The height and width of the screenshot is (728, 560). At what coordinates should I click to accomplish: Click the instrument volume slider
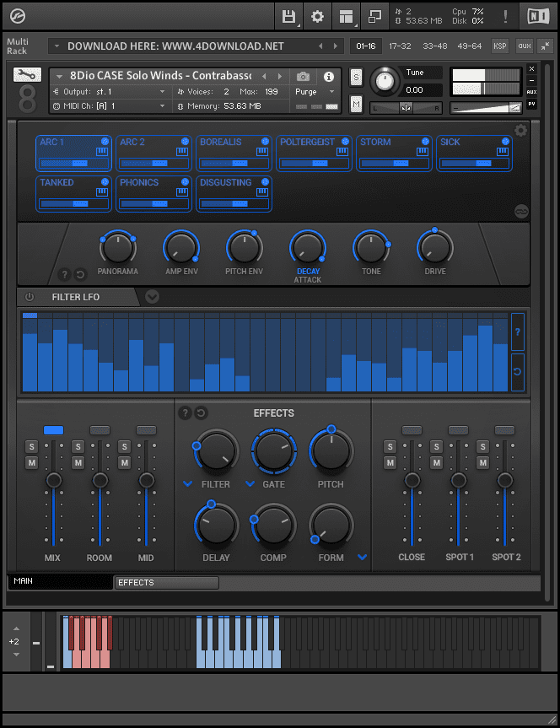(x=486, y=108)
